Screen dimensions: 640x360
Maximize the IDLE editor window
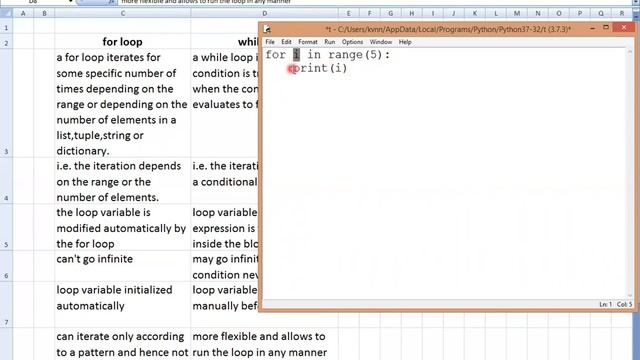(606, 28)
